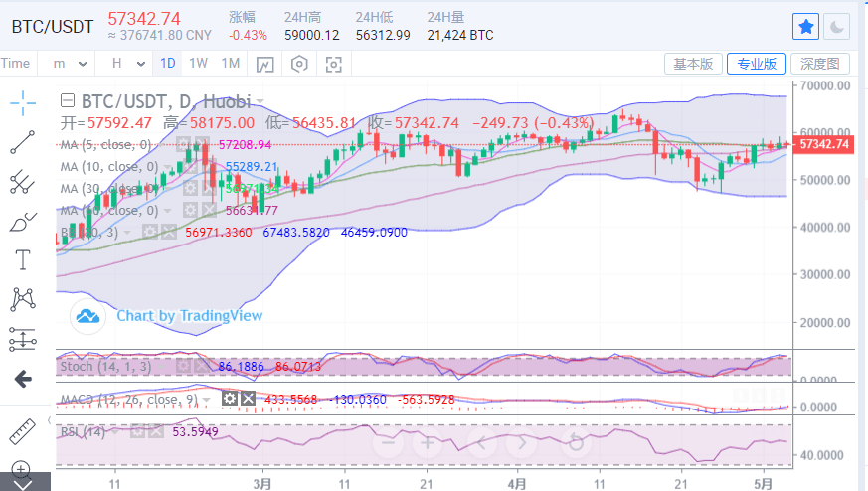Click current price label 57342.74 on axis
This screenshot has height=491, width=868.
(823, 144)
